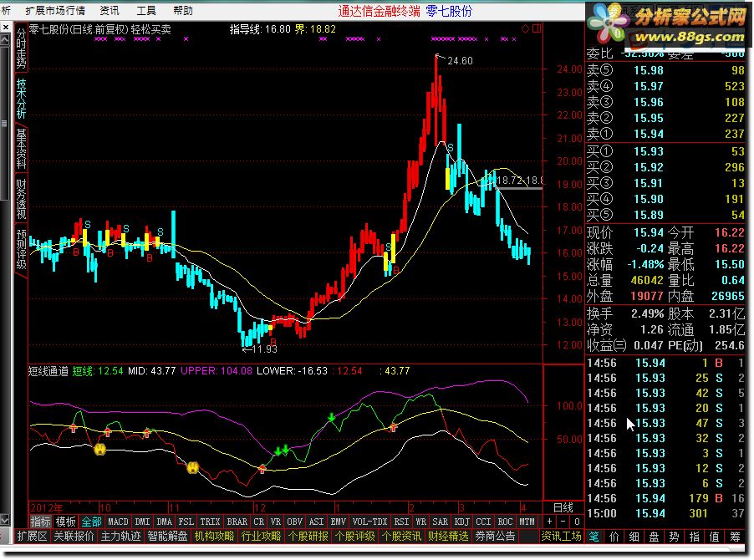Switch to 分时走势 side tab
Screen dimensions: 754x560
(21, 48)
